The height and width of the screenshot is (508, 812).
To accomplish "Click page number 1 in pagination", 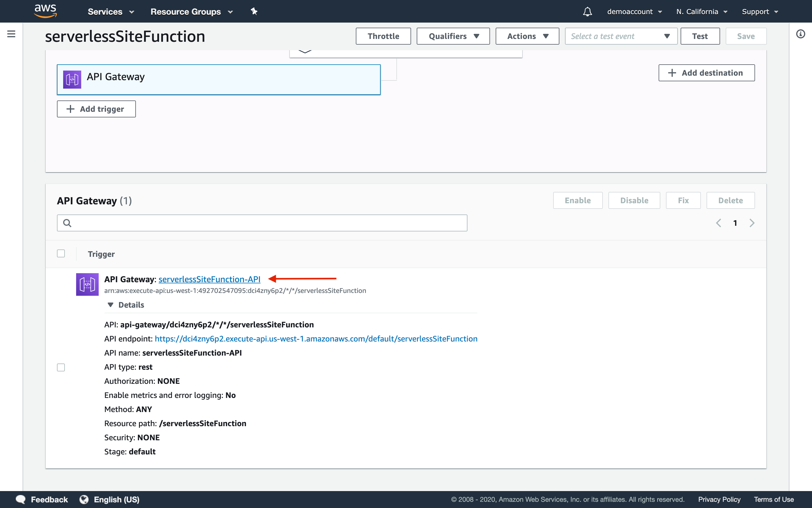I will (x=735, y=223).
